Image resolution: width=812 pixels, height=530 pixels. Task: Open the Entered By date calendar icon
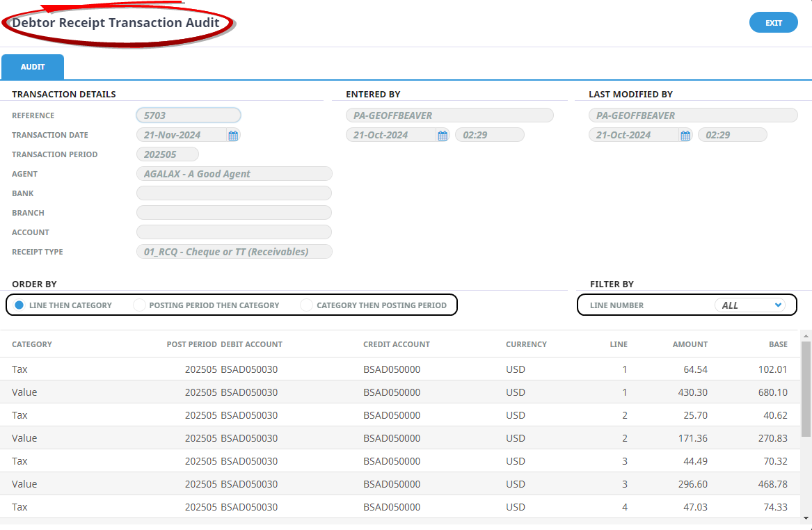[443, 136]
